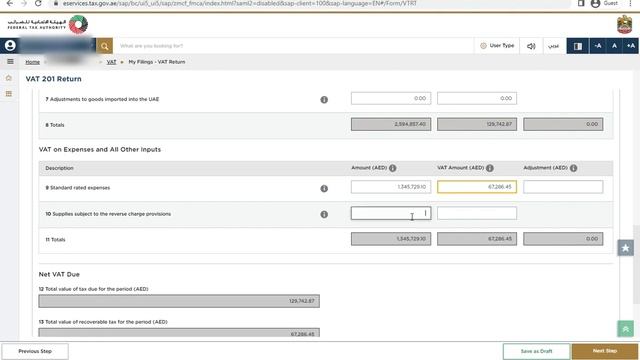Click the search field 'What are you looking for?'
The height and width of the screenshot is (360, 640).
[294, 46]
